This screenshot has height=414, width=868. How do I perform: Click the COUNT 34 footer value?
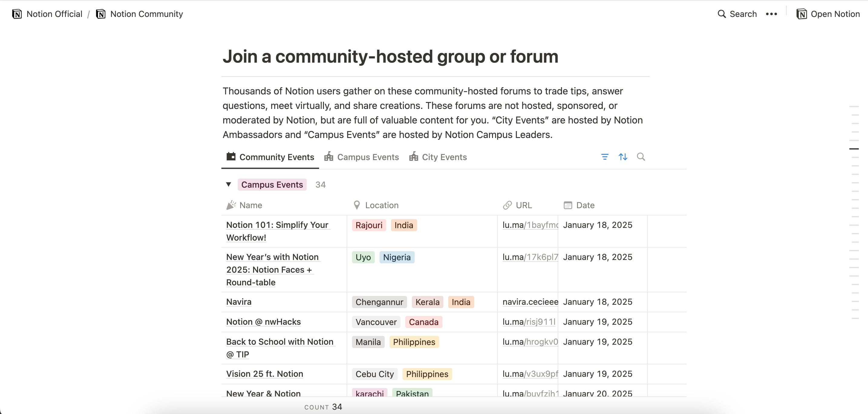[x=323, y=407]
